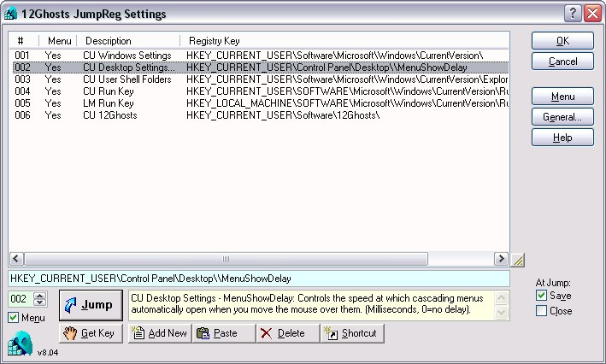Image resolution: width=606 pixels, height=364 pixels.
Task: Click horizontal scrollbar left arrow
Action: tap(16, 259)
